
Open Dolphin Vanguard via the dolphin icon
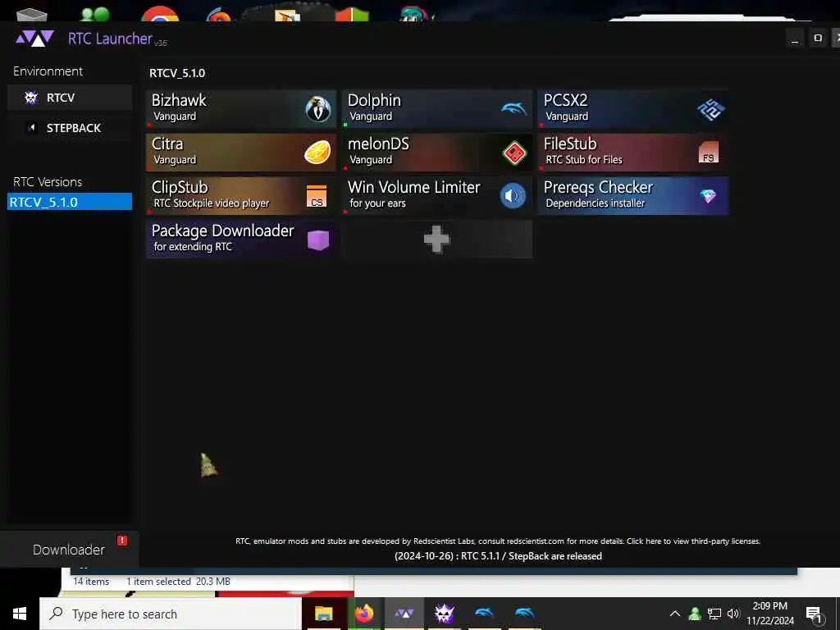pyautogui.click(x=514, y=109)
